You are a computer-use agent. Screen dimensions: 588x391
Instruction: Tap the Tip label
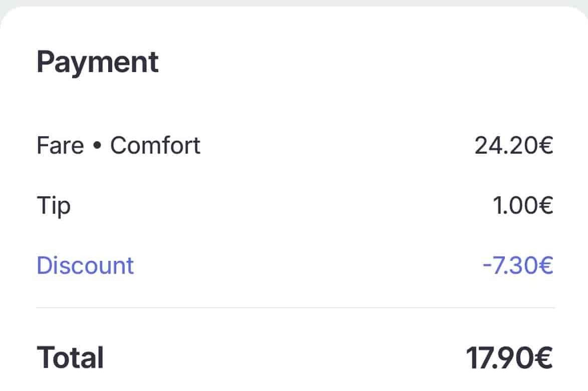[x=54, y=206]
